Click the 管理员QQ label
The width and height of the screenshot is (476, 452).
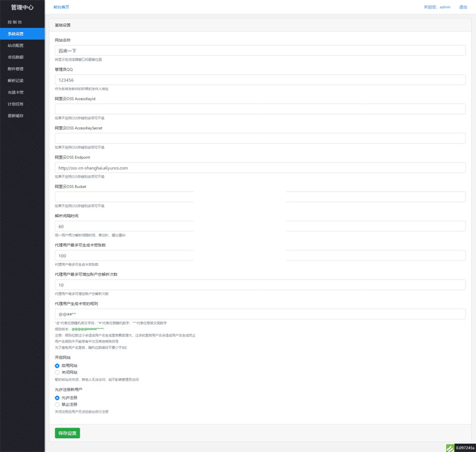click(64, 70)
